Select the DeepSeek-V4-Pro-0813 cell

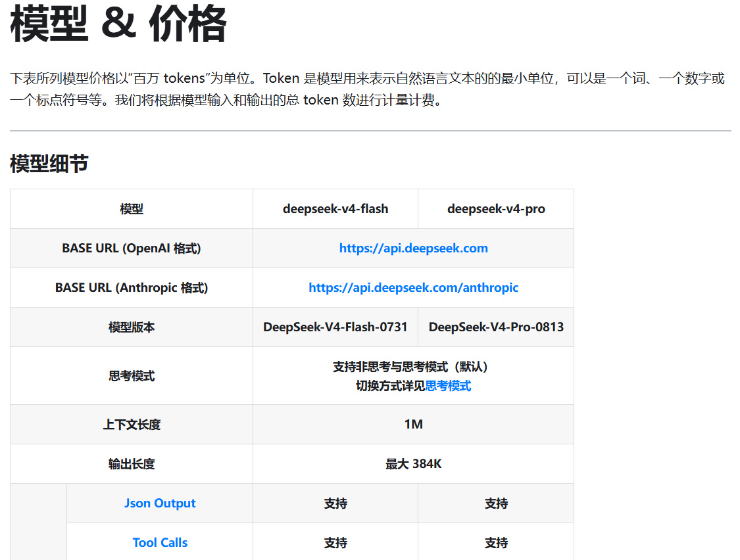tap(496, 327)
